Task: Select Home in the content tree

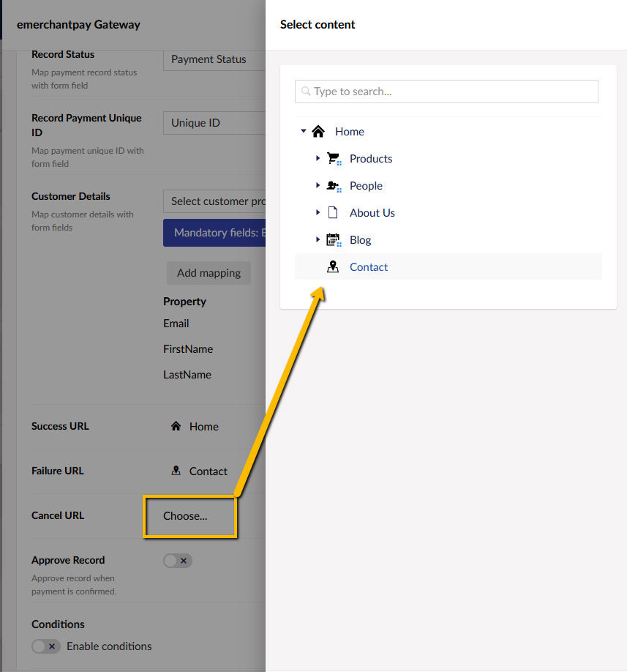Action: coord(350,132)
